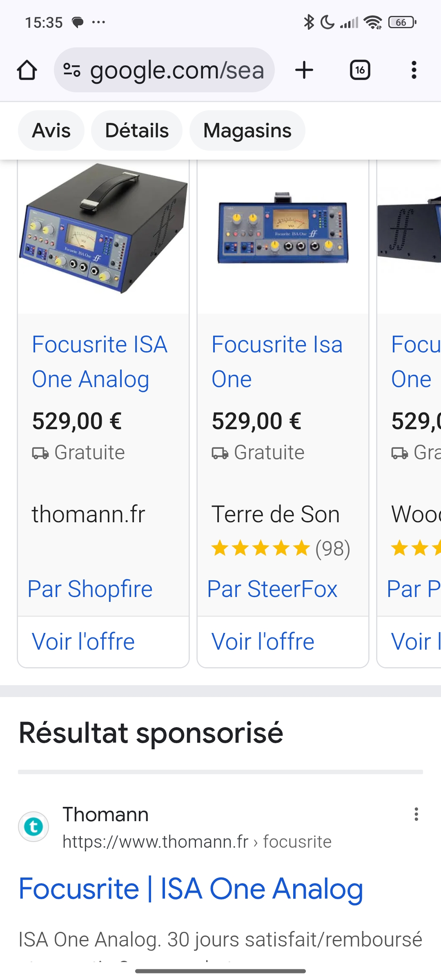Open the site info icon in address bar

(72, 70)
